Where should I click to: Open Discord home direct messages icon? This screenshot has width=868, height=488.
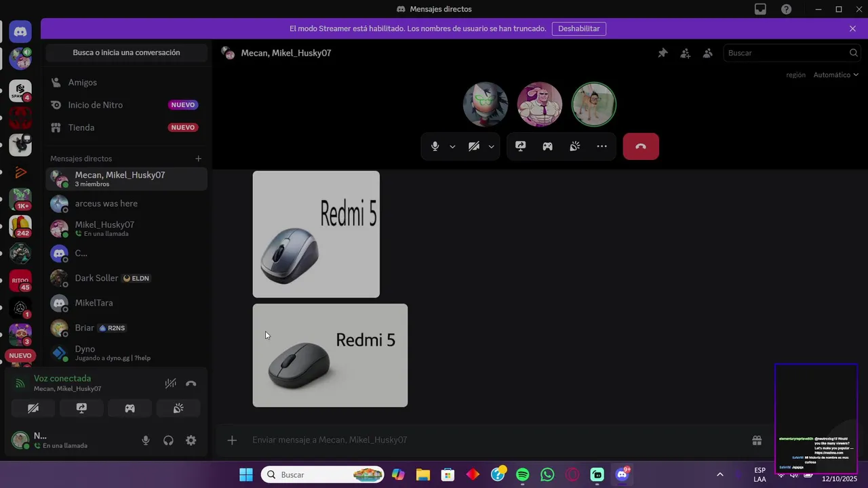point(20,31)
